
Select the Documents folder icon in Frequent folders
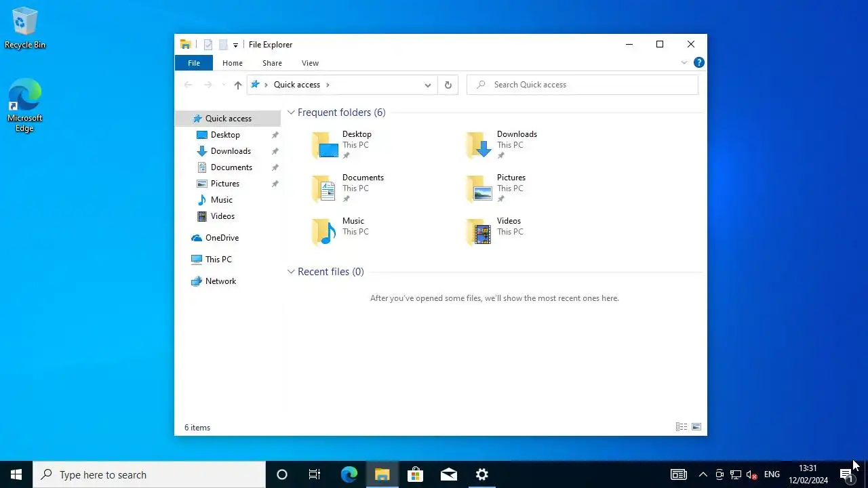coord(325,188)
